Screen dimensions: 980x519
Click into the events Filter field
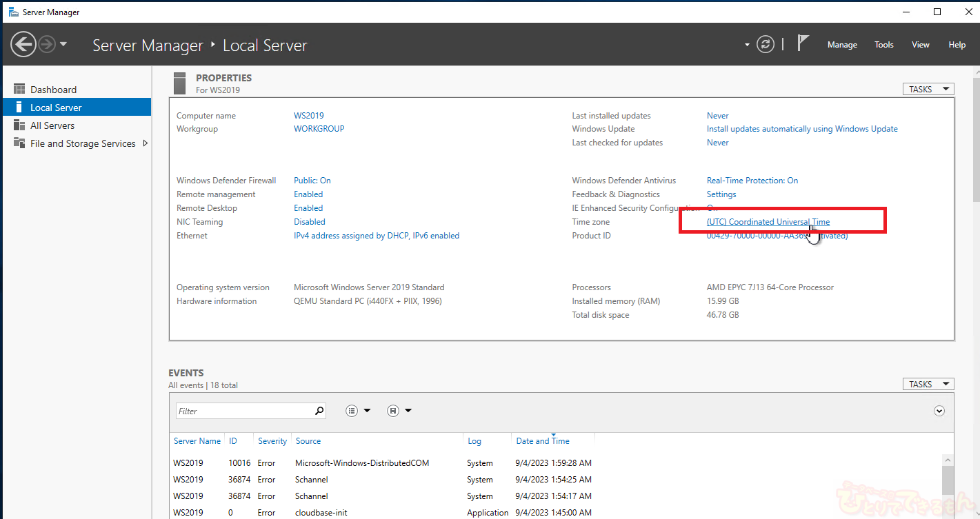(241, 411)
